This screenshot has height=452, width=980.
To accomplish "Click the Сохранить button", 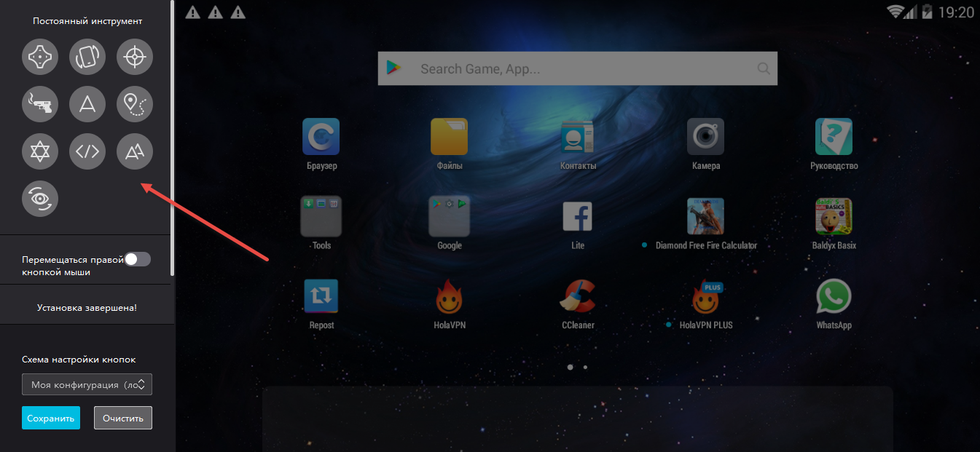I will coord(51,418).
